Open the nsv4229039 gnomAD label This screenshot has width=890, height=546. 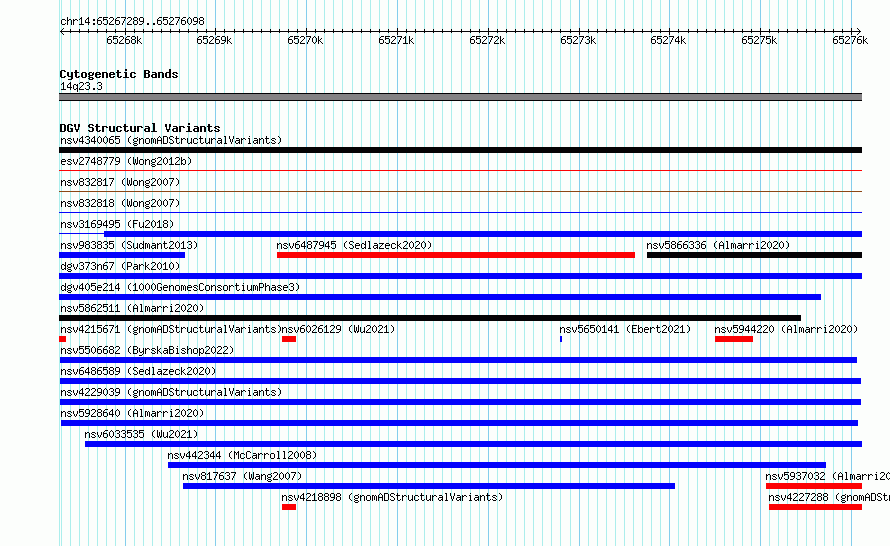[171, 392]
